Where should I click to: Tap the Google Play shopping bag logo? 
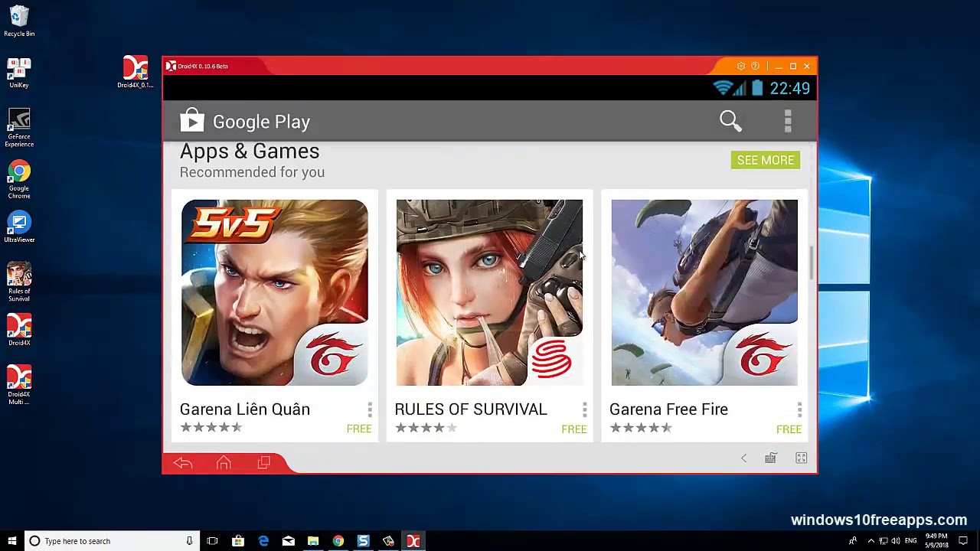tap(191, 121)
